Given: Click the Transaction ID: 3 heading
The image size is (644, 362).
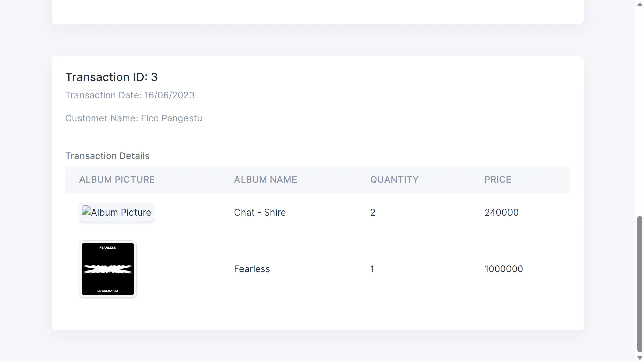Looking at the screenshot, I should [x=111, y=77].
